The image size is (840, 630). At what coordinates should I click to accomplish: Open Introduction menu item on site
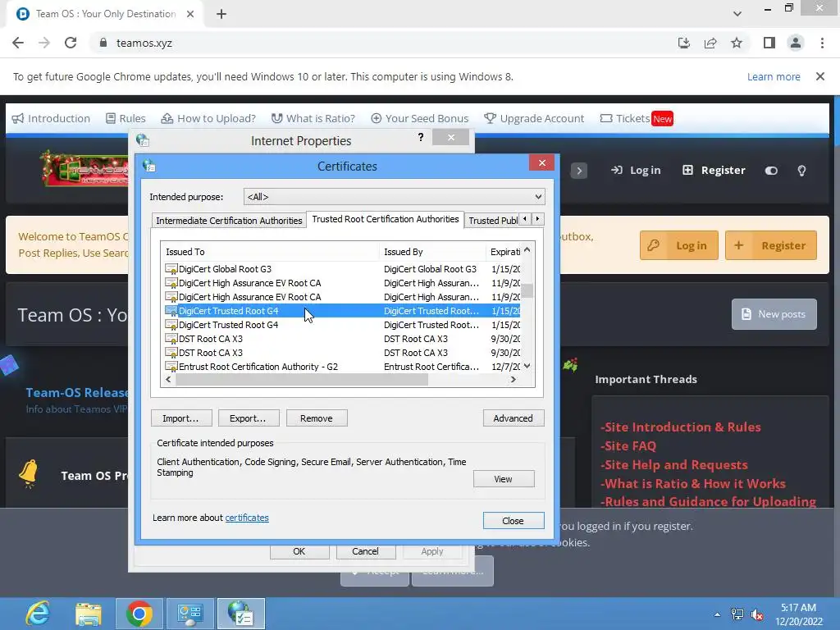51,118
